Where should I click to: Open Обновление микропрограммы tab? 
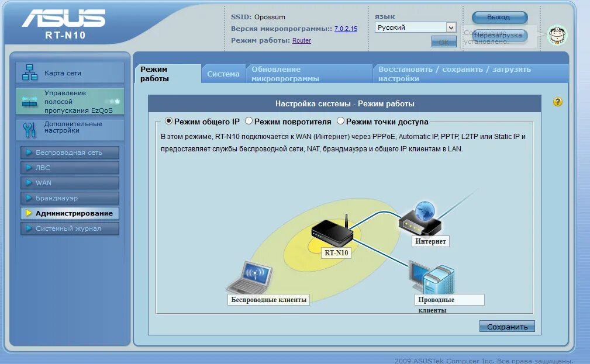pos(309,74)
